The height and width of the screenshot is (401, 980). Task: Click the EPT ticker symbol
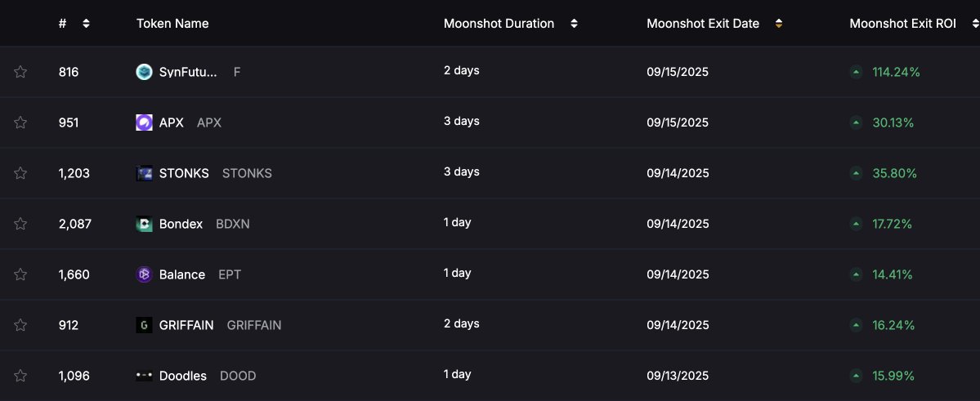click(x=230, y=274)
